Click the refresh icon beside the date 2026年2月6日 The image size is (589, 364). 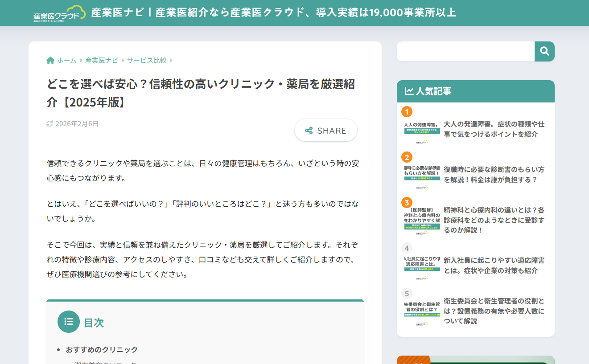[49, 124]
